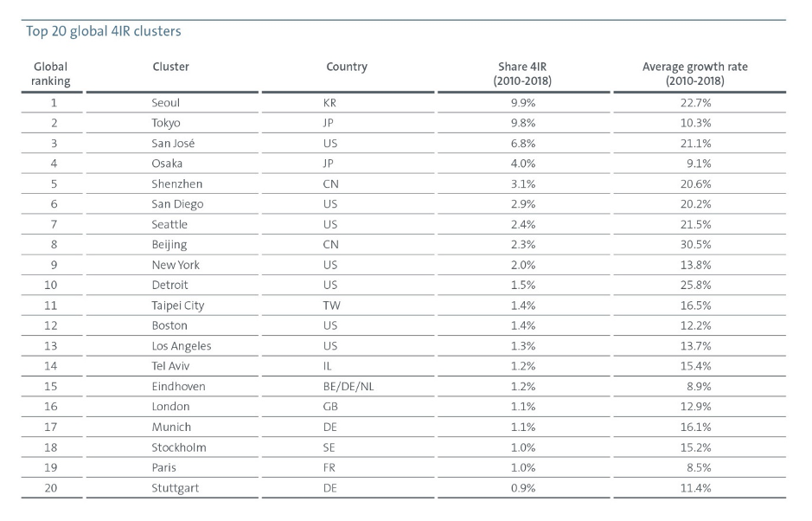
Task: Click the Share 4IR (2010-2018) header
Action: (x=524, y=74)
